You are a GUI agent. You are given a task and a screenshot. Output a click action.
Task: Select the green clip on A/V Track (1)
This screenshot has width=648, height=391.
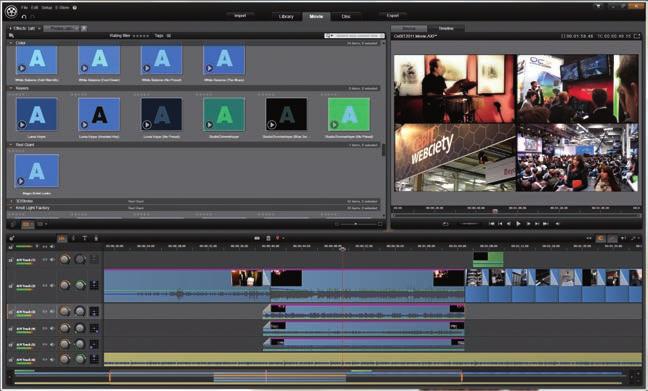(488, 260)
